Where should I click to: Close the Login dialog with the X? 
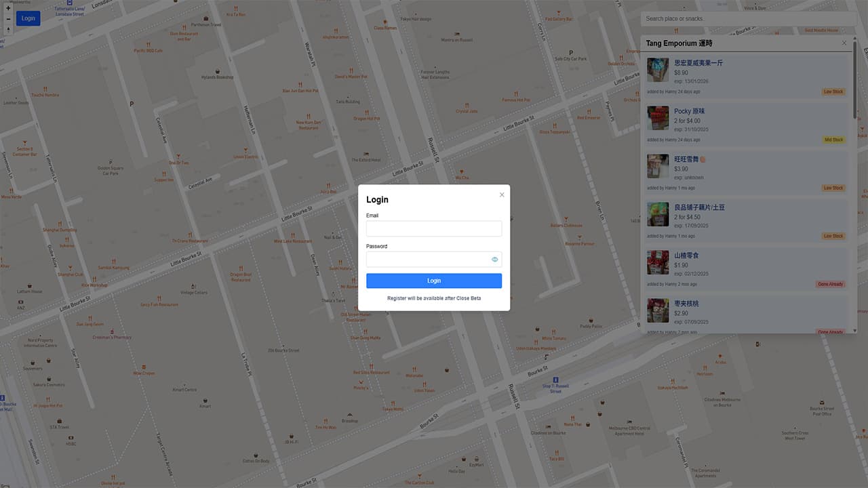(502, 195)
